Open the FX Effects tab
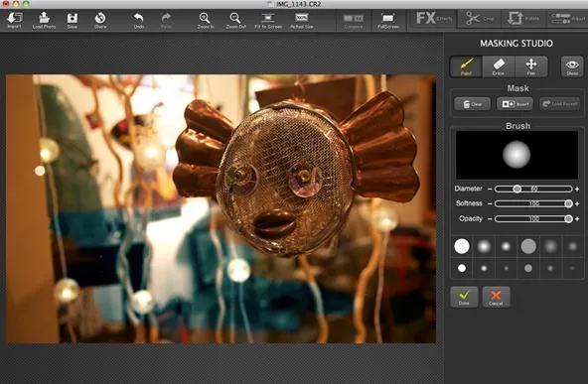588x384 pixels. coord(434,19)
